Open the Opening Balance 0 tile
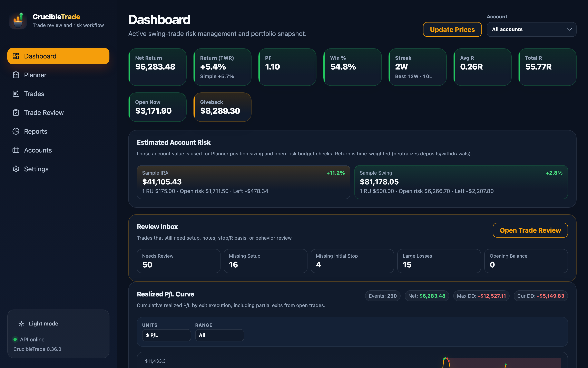588x368 pixels. click(x=526, y=261)
